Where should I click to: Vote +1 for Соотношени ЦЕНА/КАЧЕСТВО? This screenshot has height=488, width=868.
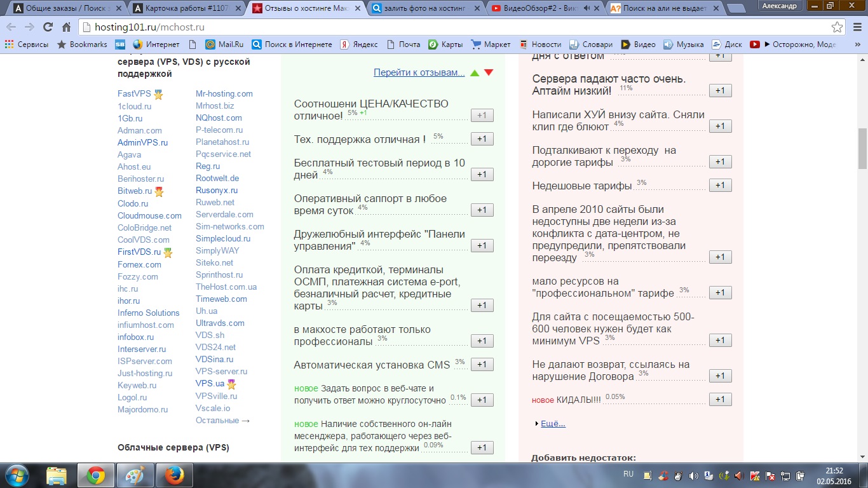click(x=482, y=115)
